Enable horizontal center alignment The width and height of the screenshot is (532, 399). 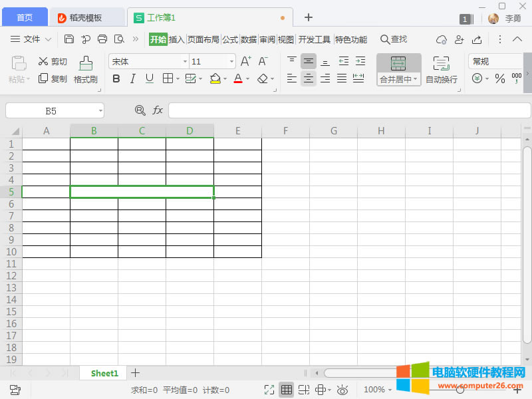309,78
